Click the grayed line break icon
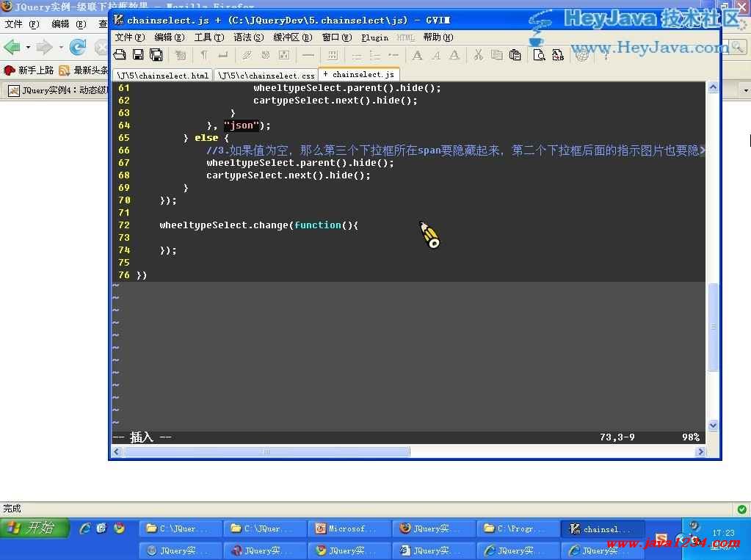 pyautogui.click(x=222, y=56)
